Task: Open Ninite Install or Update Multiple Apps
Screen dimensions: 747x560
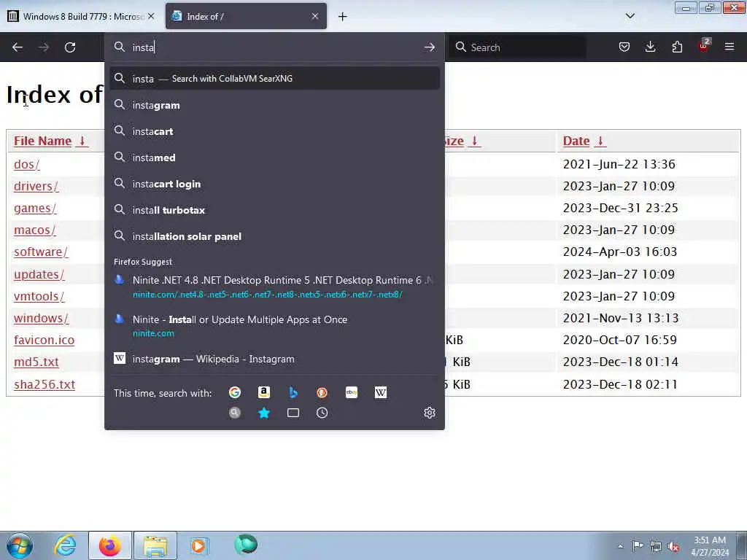Action: pos(274,326)
